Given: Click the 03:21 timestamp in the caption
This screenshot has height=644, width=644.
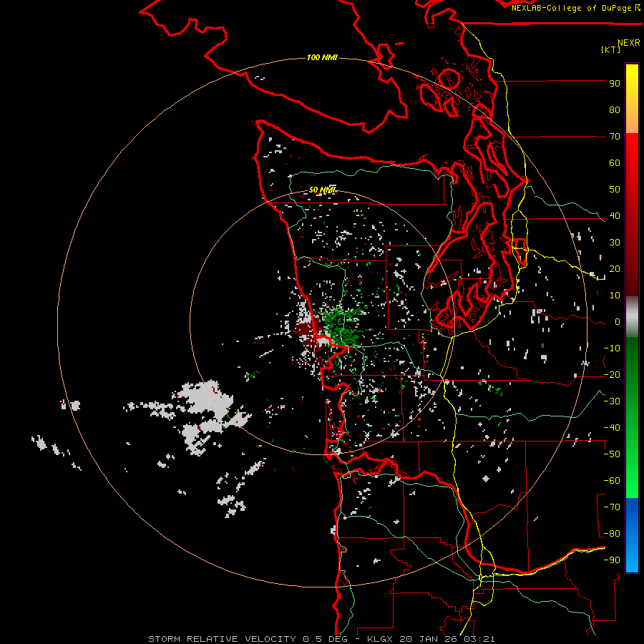Looking at the screenshot, I should point(479,639).
